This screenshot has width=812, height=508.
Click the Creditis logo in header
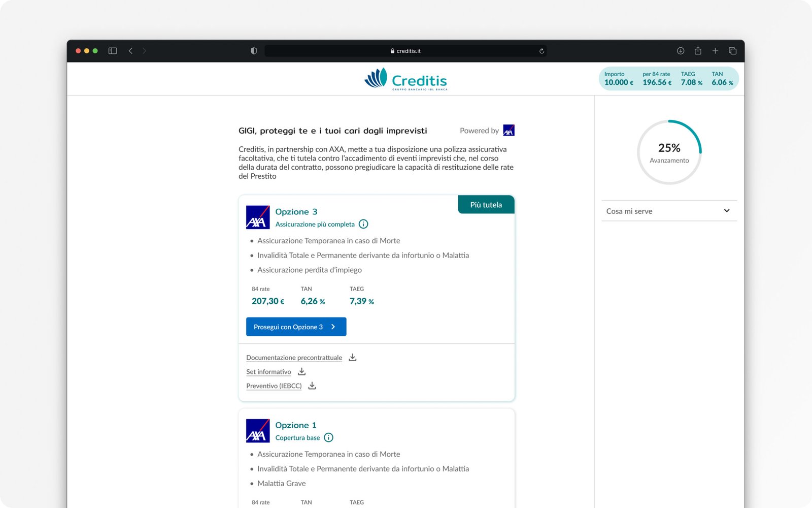click(405, 80)
